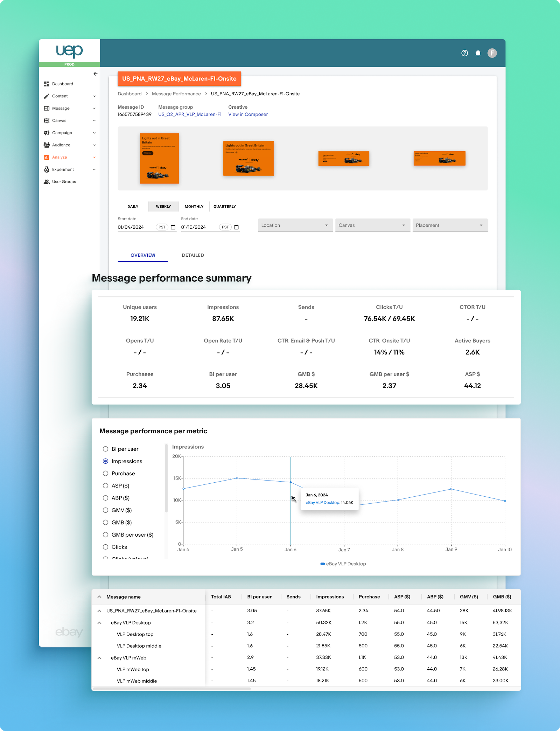Click VLP mWeb middle row

306,681
